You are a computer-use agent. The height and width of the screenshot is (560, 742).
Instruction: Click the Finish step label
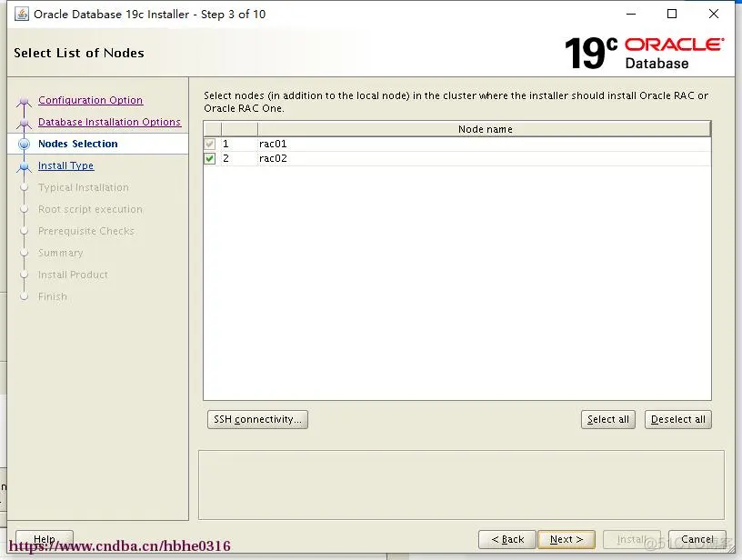53,296
